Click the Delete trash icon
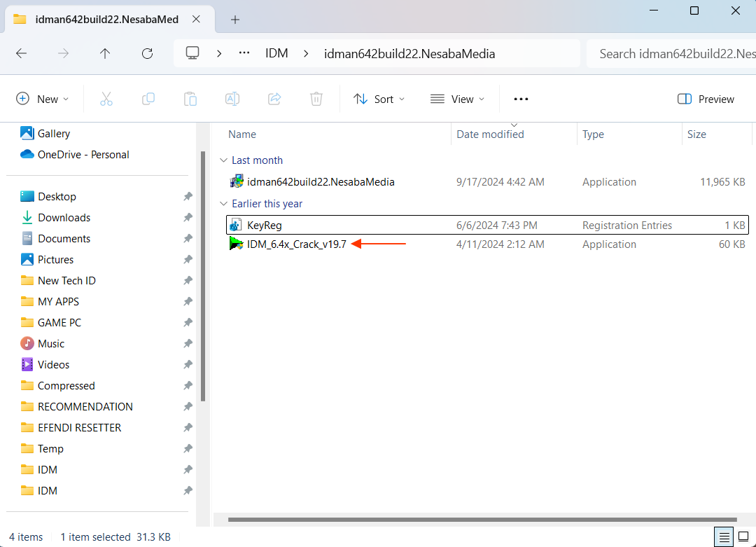This screenshot has height=547, width=756. tap(316, 99)
